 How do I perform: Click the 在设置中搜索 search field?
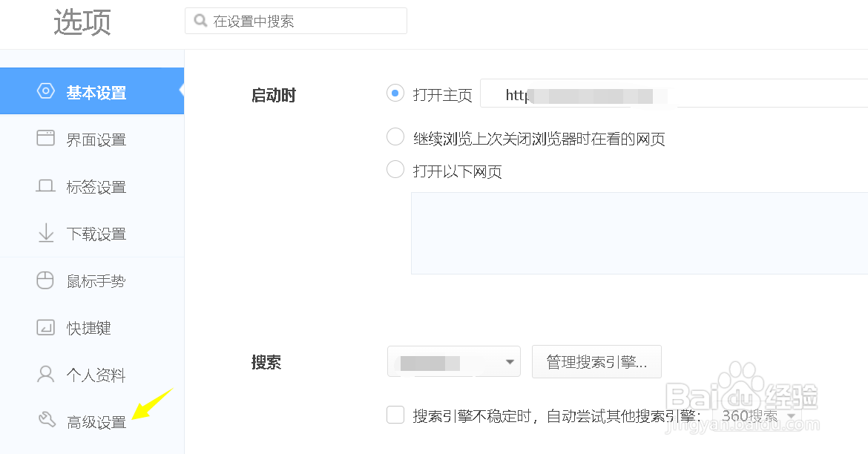point(296,21)
